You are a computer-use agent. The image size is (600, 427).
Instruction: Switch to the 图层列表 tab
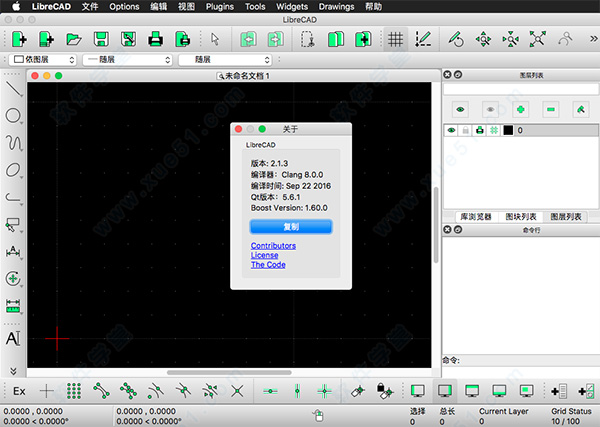pyautogui.click(x=566, y=217)
